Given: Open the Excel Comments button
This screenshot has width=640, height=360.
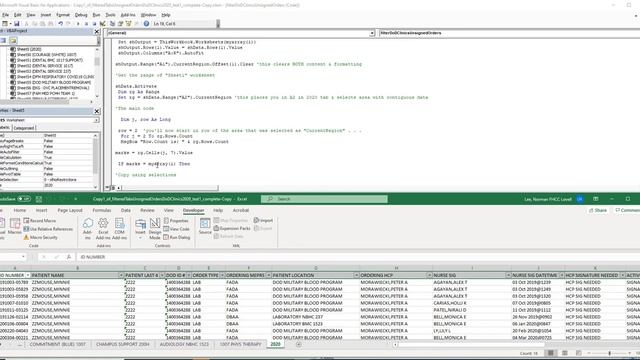Looking at the screenshot, I should click(x=628, y=210).
